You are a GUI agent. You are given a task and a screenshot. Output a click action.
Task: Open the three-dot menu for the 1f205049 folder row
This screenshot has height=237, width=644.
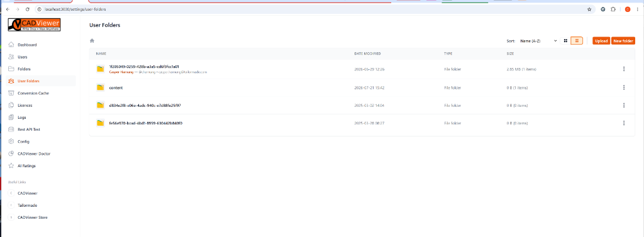coord(624,69)
